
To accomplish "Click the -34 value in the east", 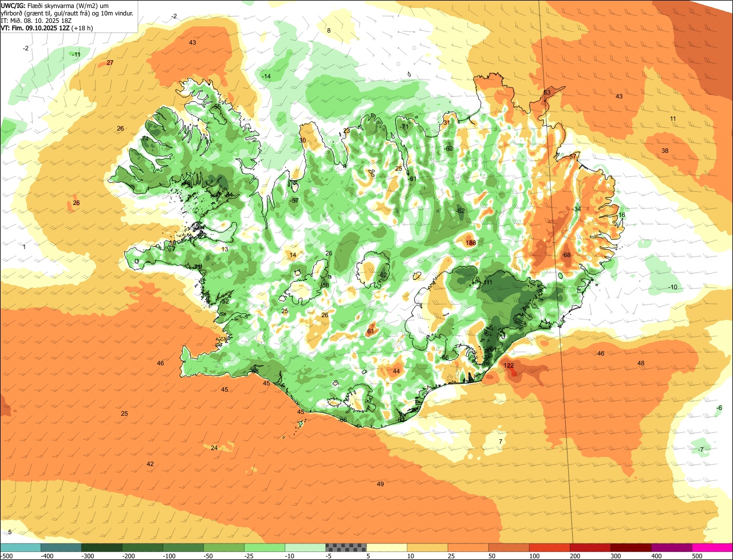I will coord(577,209).
